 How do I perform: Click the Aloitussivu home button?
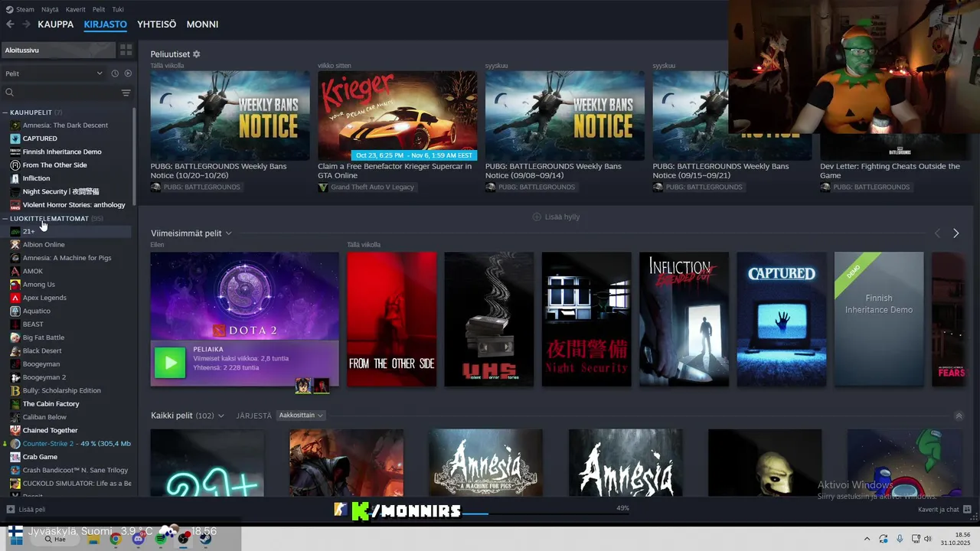point(59,50)
